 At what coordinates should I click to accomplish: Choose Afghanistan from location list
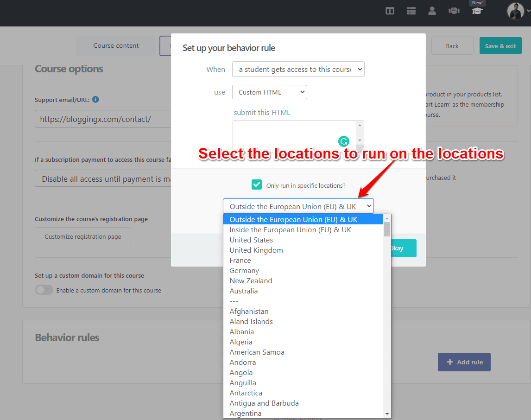pos(303,311)
